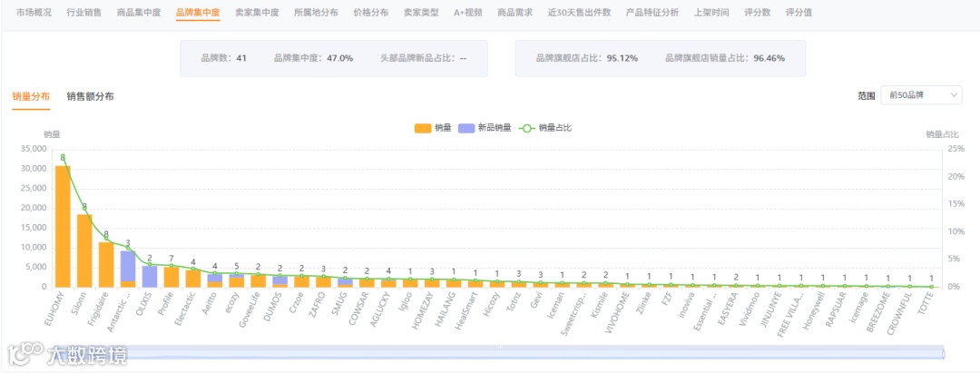Viewport: 980px width, 373px height.
Task: Click the TOTTE axis label
Action: (x=926, y=301)
